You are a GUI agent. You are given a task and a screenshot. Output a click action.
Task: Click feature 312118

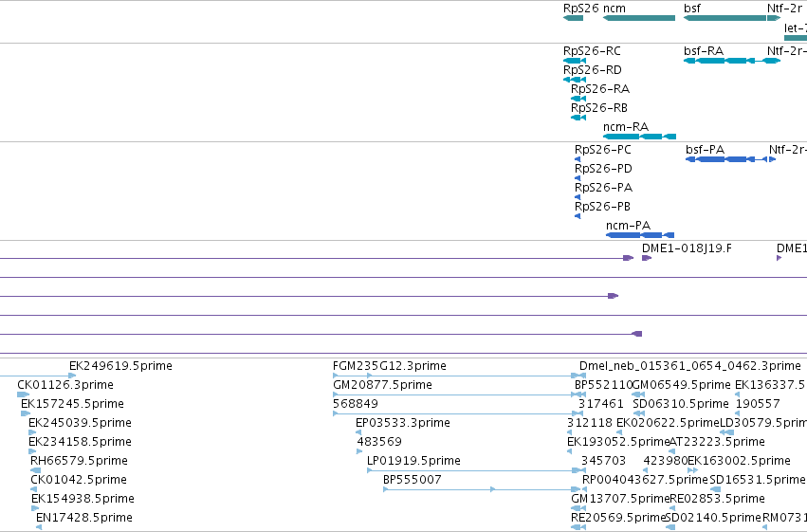(590, 423)
